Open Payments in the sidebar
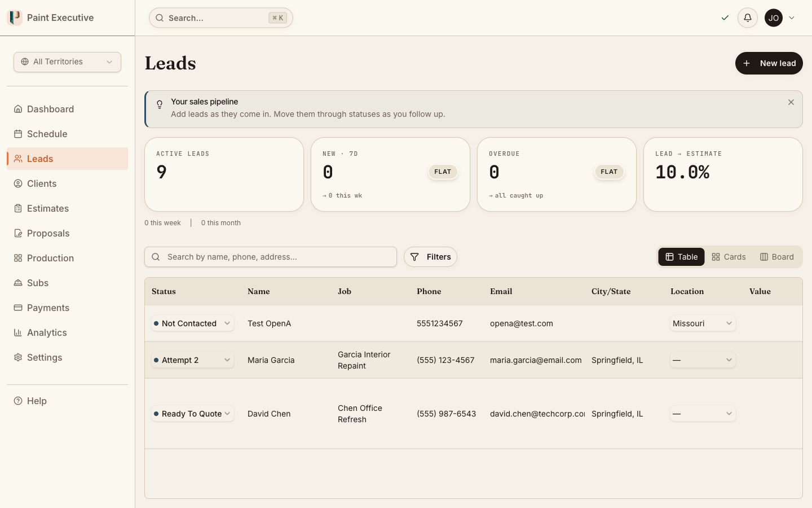 coord(67,308)
